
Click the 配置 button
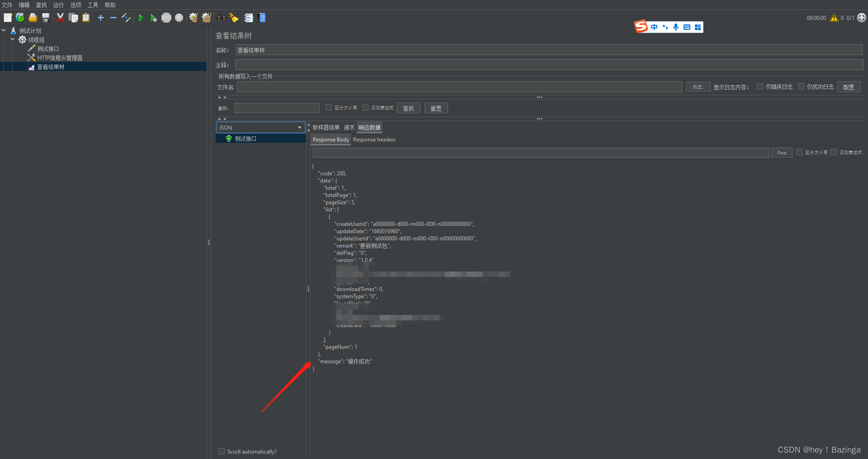849,87
